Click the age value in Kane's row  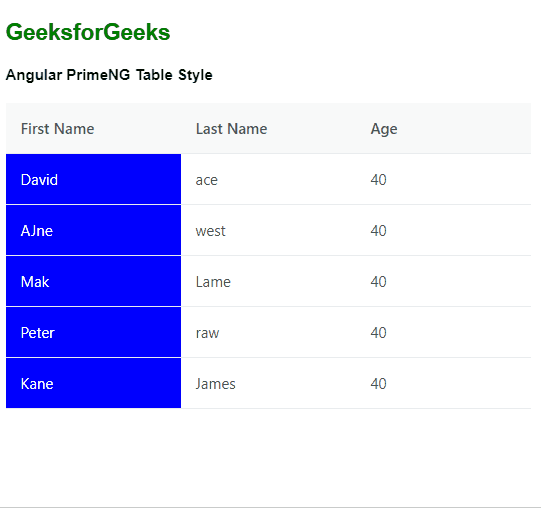443,383
